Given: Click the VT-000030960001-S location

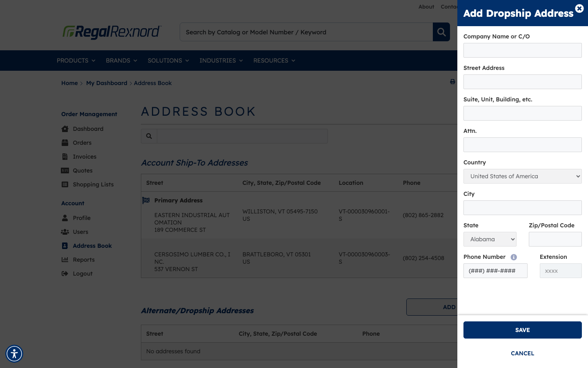Looking at the screenshot, I should pos(364,215).
